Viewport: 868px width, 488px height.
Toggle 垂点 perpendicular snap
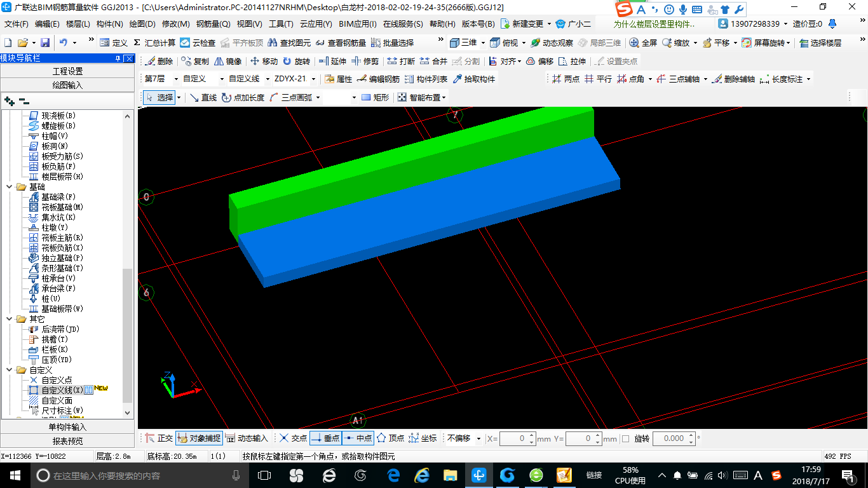(x=325, y=438)
